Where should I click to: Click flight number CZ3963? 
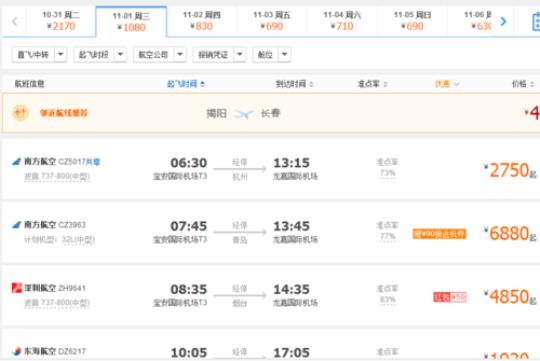coord(72,225)
